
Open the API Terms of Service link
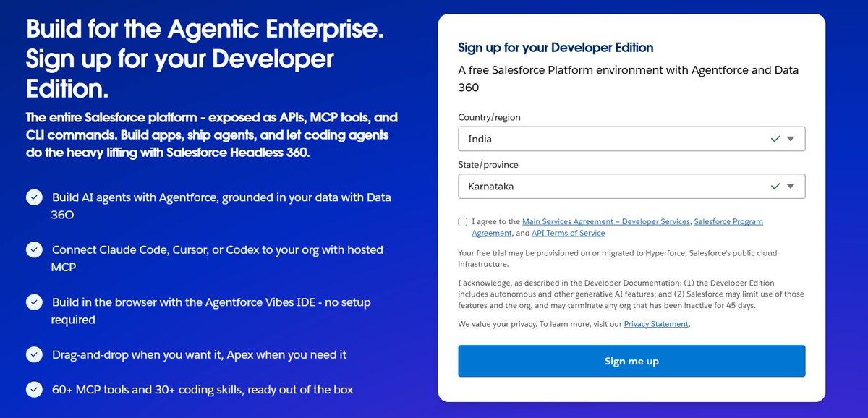point(569,234)
